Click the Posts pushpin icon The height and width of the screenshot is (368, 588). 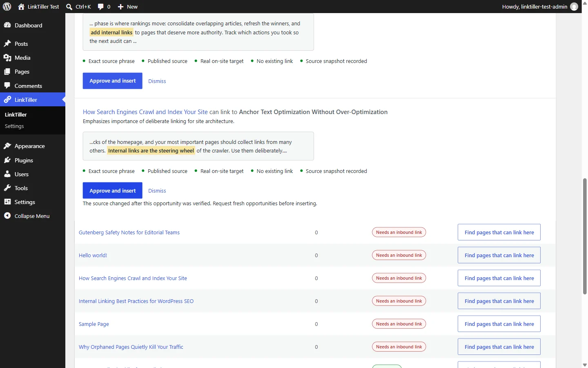coord(7,44)
